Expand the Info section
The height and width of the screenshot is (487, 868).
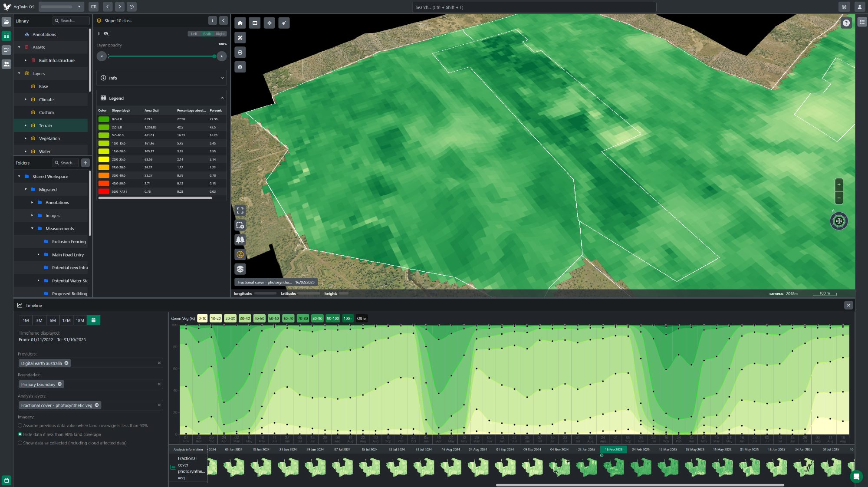(161, 78)
